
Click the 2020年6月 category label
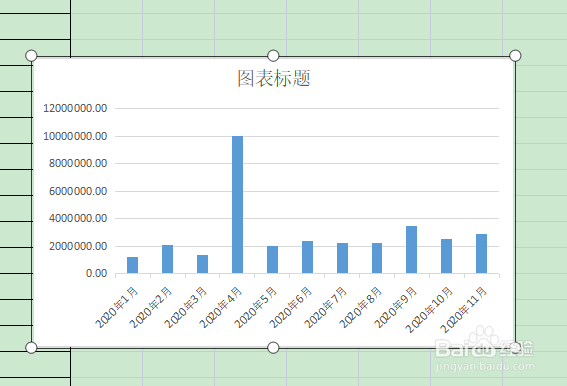(291, 307)
